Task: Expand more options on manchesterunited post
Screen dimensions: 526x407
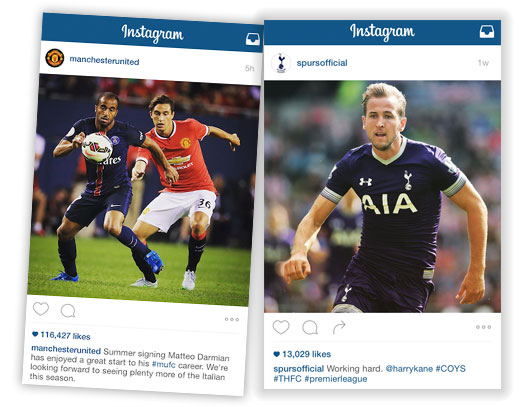Action: point(232,319)
